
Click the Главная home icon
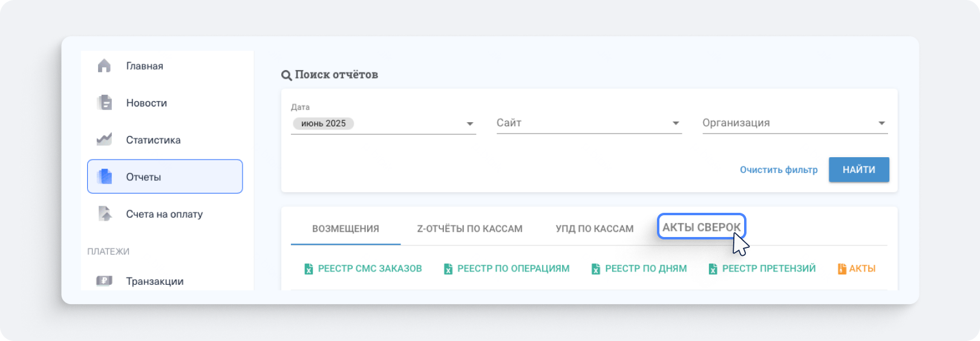[x=104, y=66]
